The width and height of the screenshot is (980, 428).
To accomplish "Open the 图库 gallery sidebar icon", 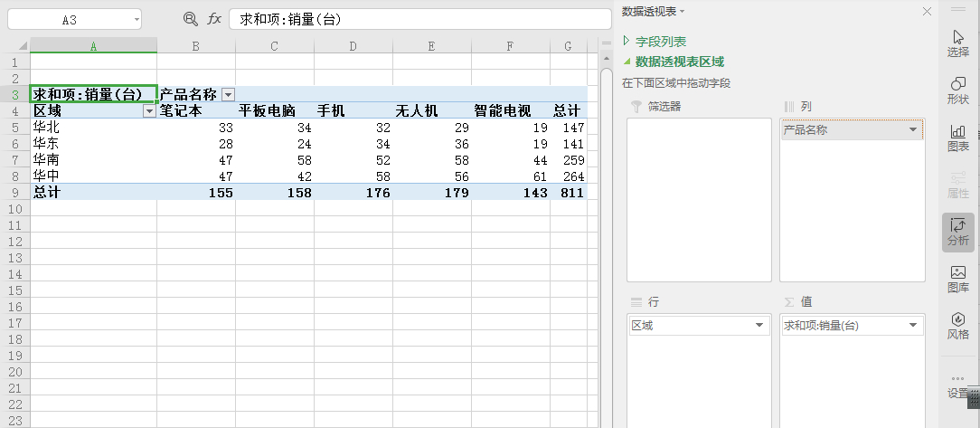I will pyautogui.click(x=958, y=279).
